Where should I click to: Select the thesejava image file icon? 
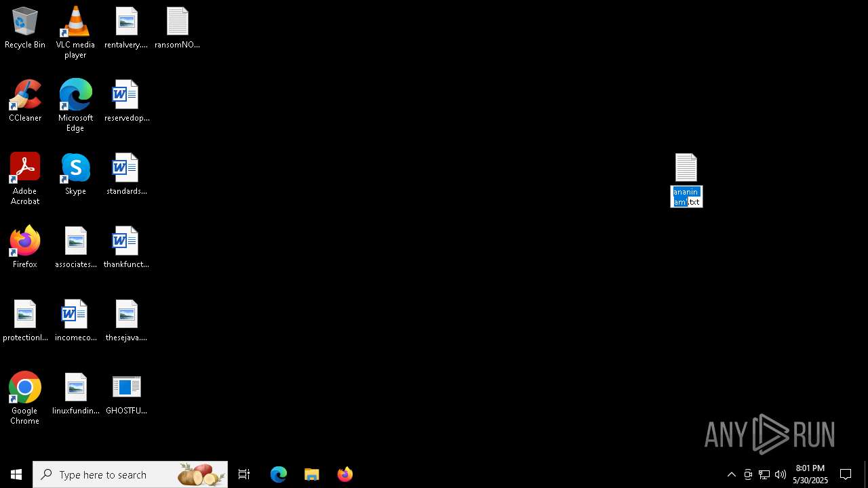pyautogui.click(x=126, y=321)
